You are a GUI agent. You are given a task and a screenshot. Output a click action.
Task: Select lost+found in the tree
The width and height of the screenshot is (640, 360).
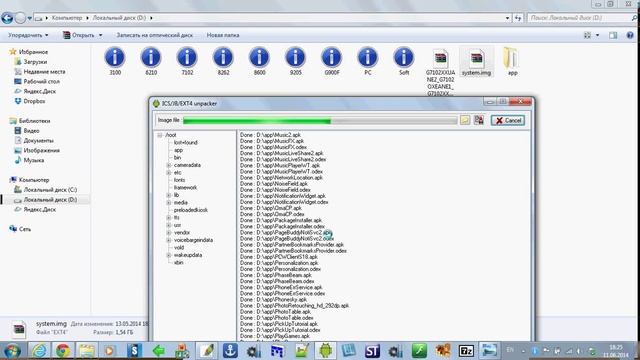point(185,142)
